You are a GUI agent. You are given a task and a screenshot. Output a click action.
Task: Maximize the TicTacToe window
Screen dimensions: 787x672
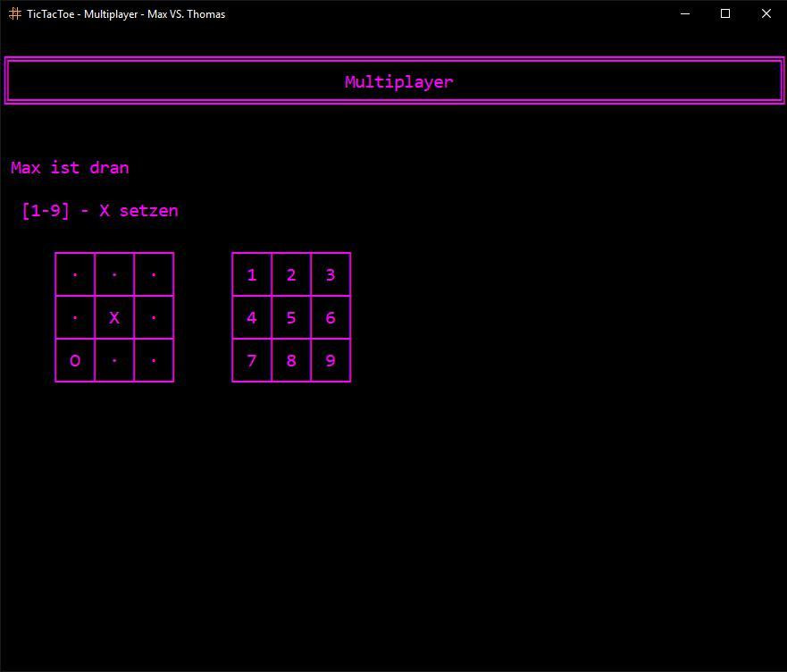(725, 13)
